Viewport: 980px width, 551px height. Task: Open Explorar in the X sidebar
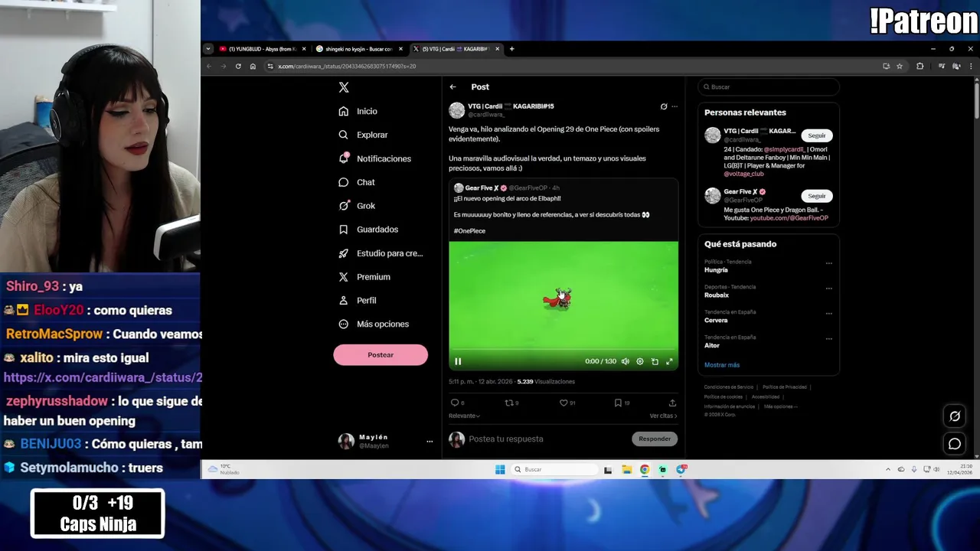[x=364, y=135]
